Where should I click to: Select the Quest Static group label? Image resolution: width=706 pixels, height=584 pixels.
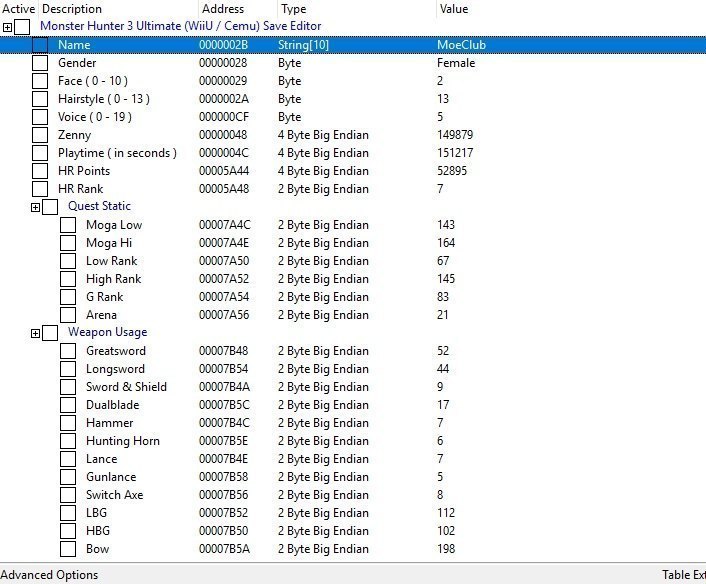pyautogui.click(x=99, y=206)
